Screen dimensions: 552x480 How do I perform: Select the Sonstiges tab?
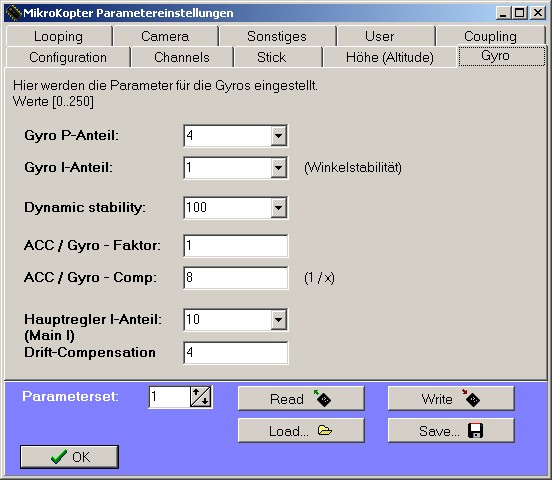coord(277,36)
